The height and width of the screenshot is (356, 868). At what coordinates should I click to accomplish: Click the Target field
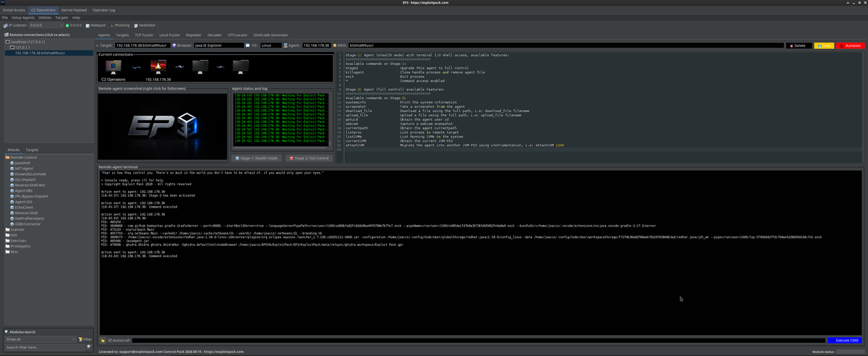(x=142, y=46)
